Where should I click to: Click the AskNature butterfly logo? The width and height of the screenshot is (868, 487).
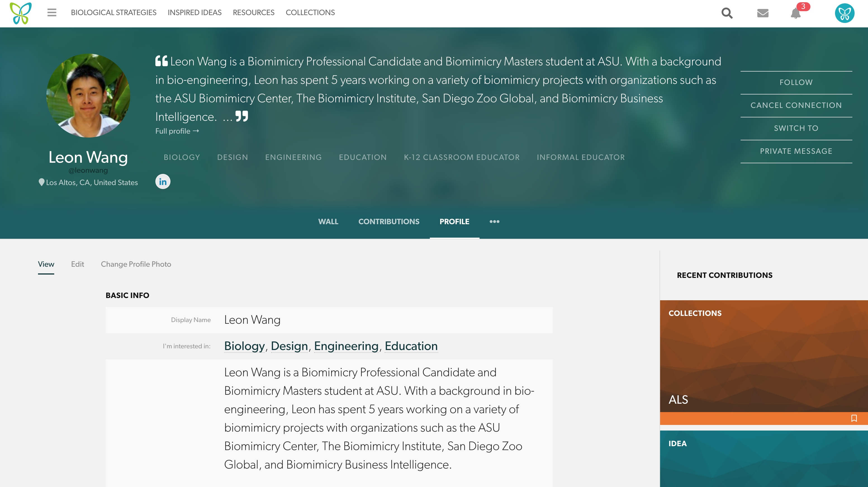(x=21, y=13)
